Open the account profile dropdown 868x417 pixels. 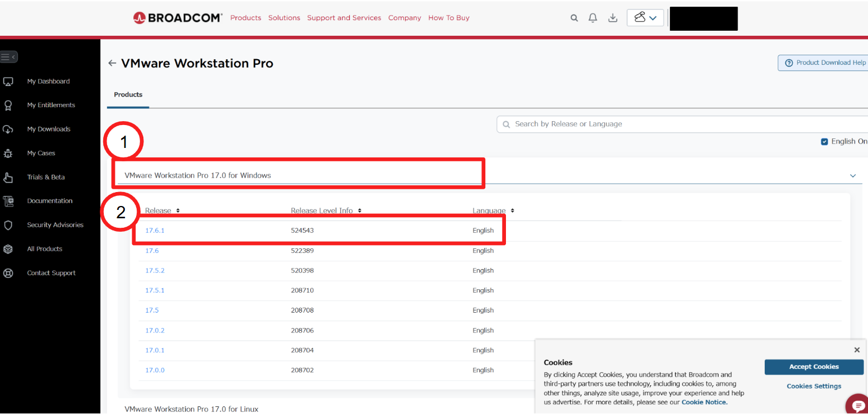point(645,17)
